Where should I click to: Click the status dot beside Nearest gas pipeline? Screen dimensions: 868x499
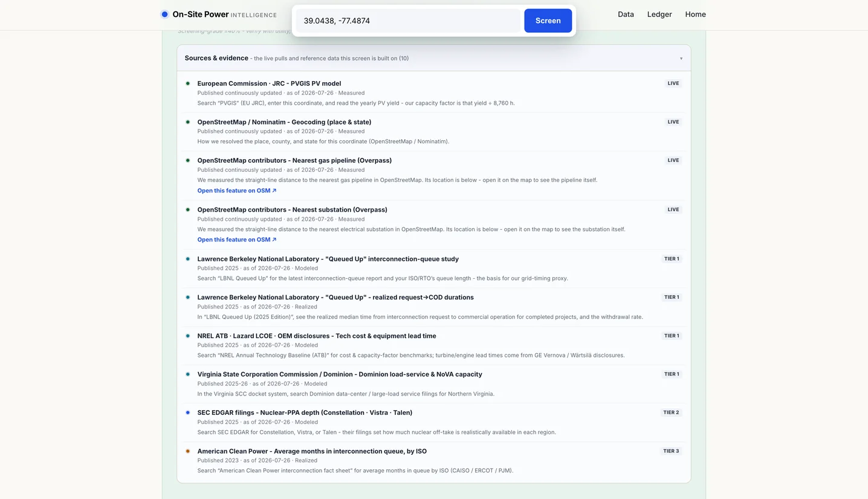[188, 160]
